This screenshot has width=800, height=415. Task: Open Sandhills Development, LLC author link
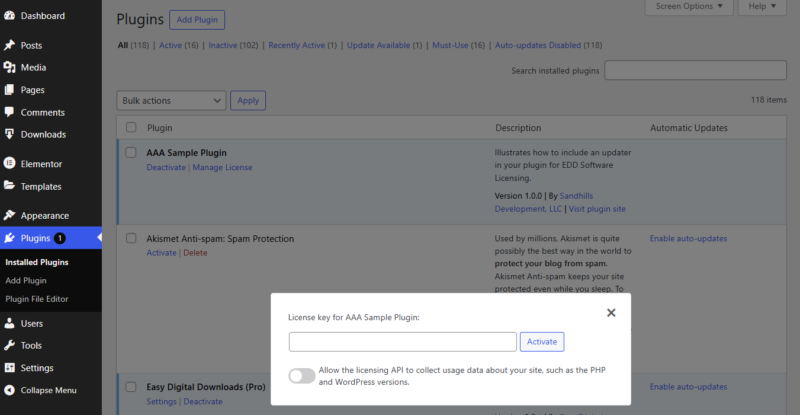pos(543,202)
